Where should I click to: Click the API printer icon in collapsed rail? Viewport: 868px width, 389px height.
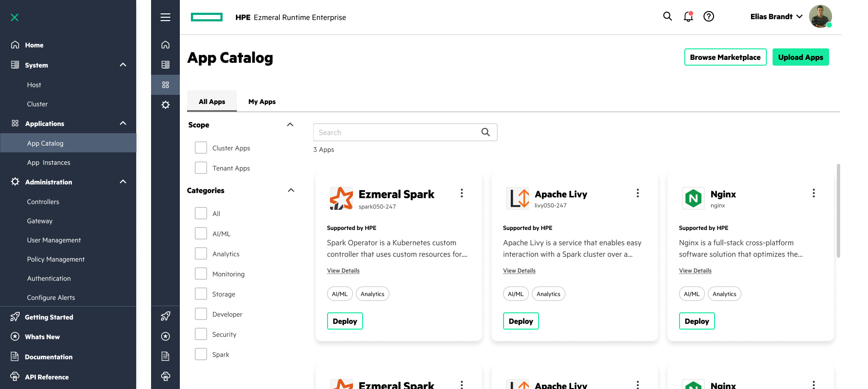pyautogui.click(x=165, y=376)
